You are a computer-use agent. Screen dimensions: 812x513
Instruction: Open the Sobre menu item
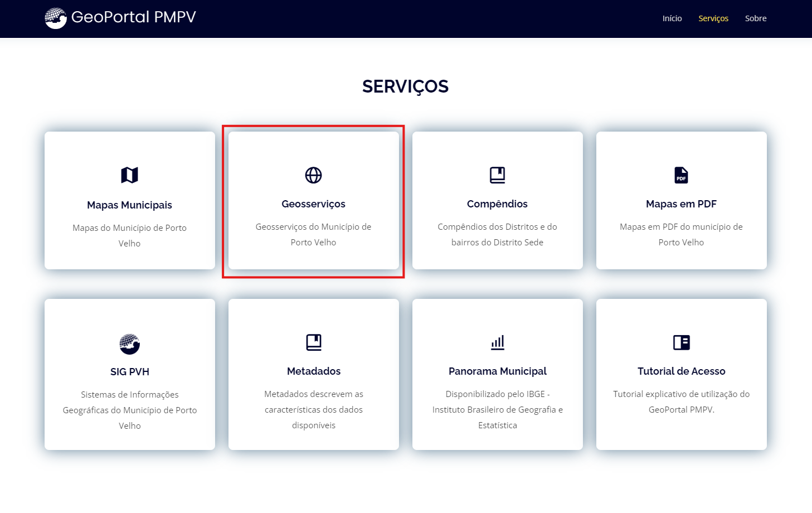[756, 18]
